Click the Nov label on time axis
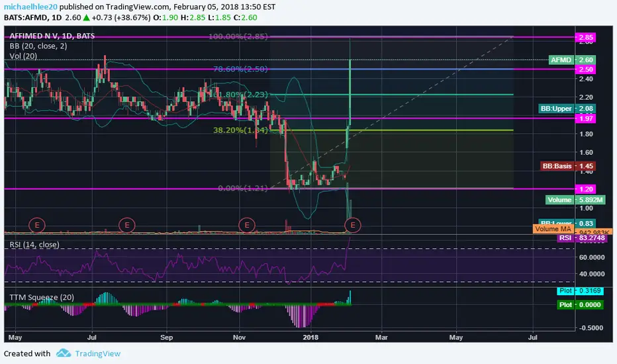Viewport: 617px width, 364px height. click(x=239, y=338)
